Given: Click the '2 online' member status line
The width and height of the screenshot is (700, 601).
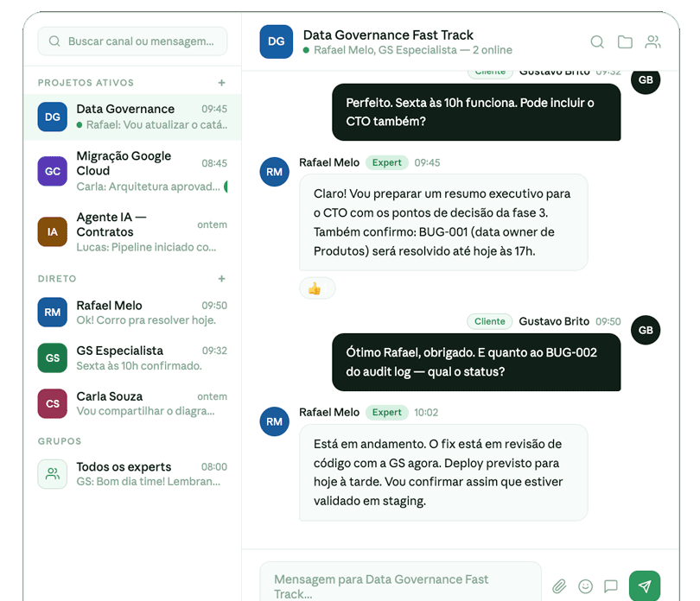Looking at the screenshot, I should (x=408, y=50).
